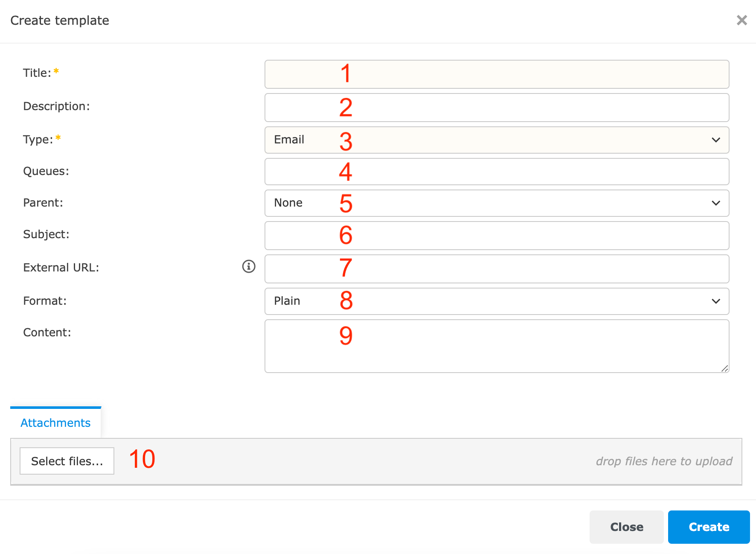This screenshot has height=554, width=756.
Task: Click the Title input field
Action: coord(497,74)
